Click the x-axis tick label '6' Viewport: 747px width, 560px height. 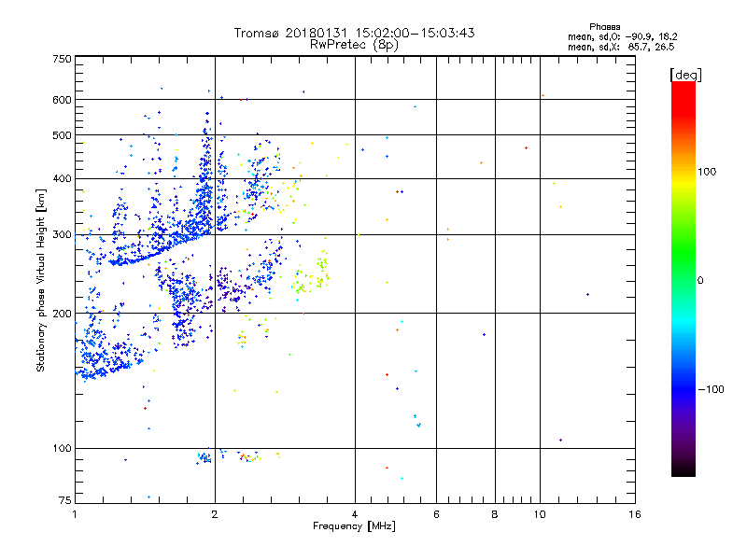[x=436, y=514]
